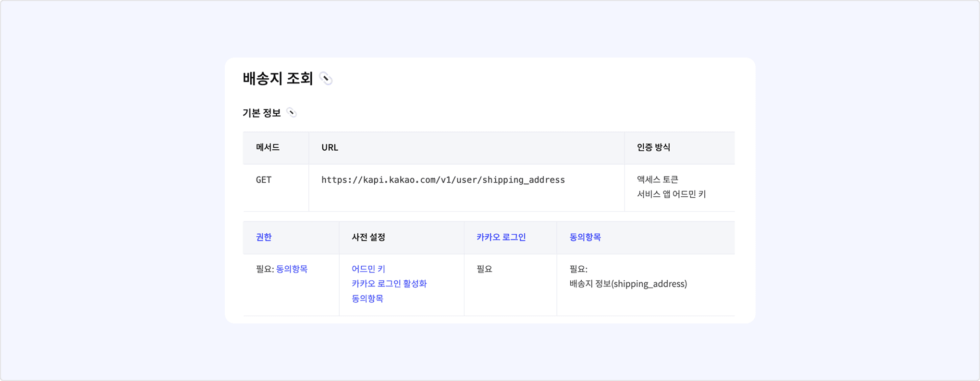Click the anchor link icon beside 기본 정보

tap(291, 113)
